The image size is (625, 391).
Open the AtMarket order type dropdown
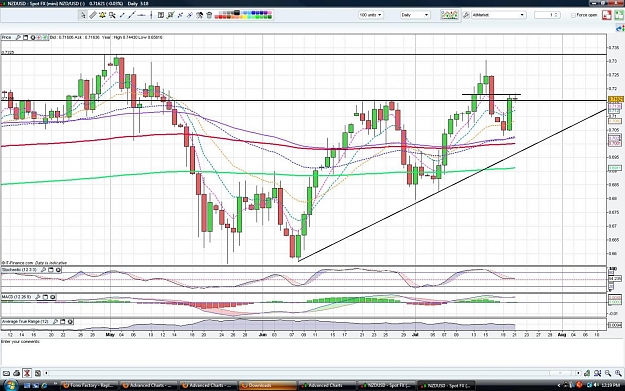(x=498, y=15)
